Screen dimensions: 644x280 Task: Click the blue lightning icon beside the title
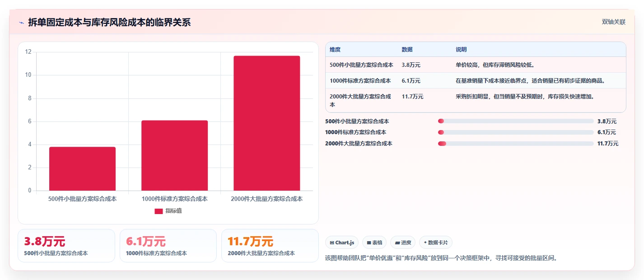[x=22, y=23]
